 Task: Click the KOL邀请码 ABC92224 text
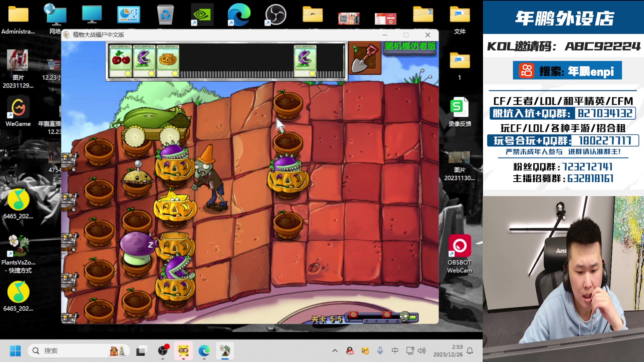point(563,46)
